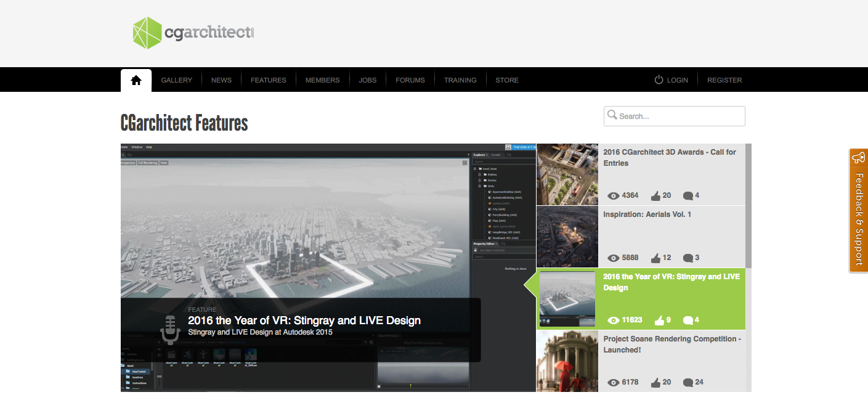Like the Inspiration: Aerials Vol. 1 article
This screenshot has height=416, width=868.
(x=655, y=258)
